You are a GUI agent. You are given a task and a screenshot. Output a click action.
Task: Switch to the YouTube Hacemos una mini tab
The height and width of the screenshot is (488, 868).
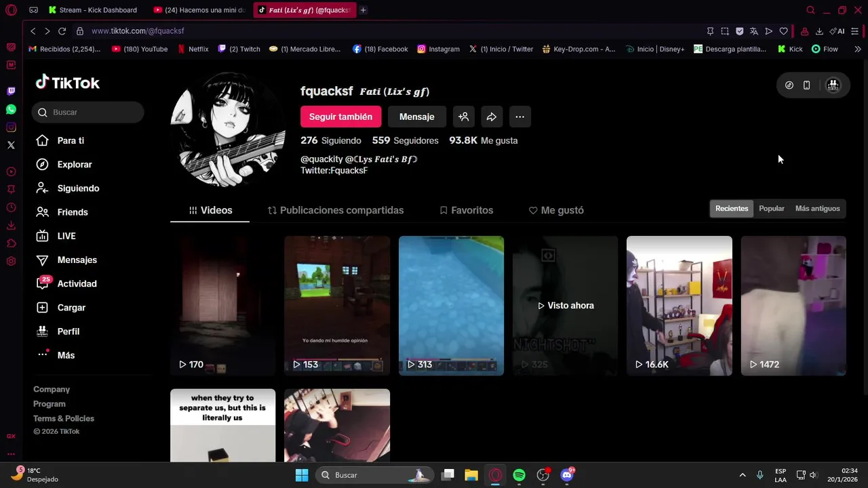click(199, 10)
